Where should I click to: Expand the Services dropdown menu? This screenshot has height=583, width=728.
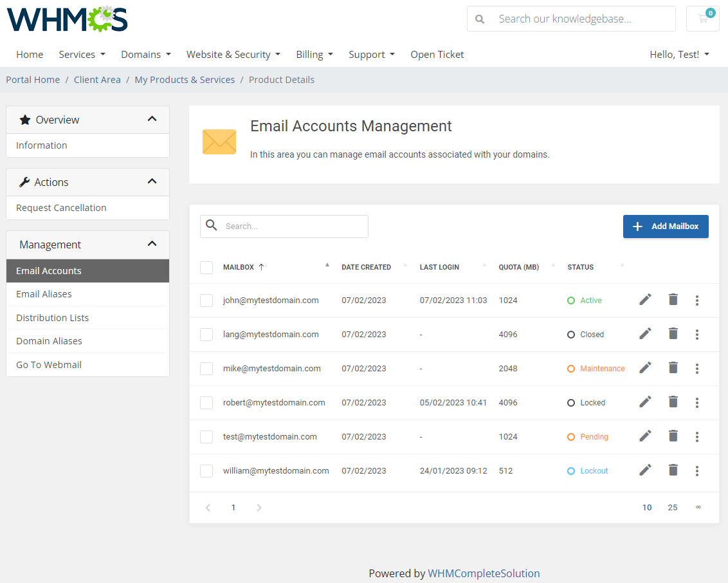pyautogui.click(x=82, y=55)
